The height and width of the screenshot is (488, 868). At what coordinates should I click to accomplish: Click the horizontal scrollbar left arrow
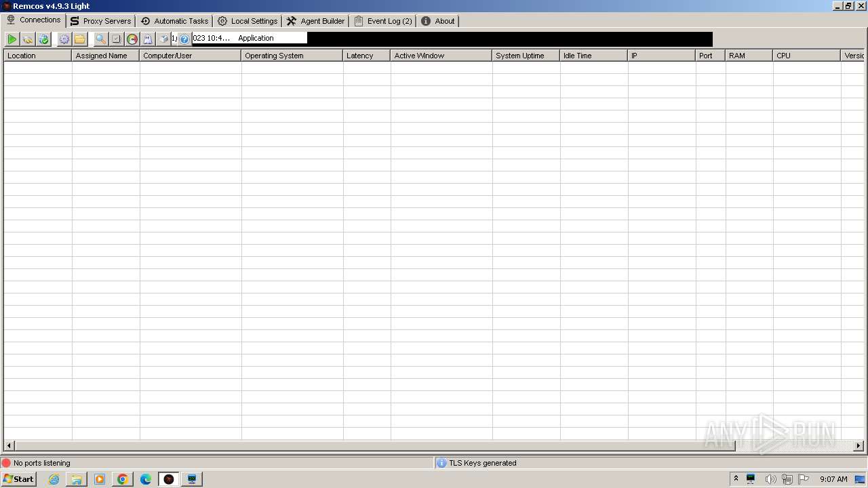(x=9, y=446)
